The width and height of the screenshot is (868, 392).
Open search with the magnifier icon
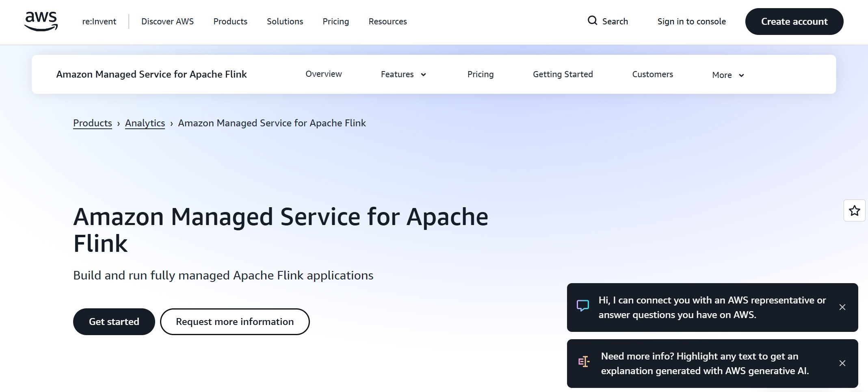tap(593, 20)
